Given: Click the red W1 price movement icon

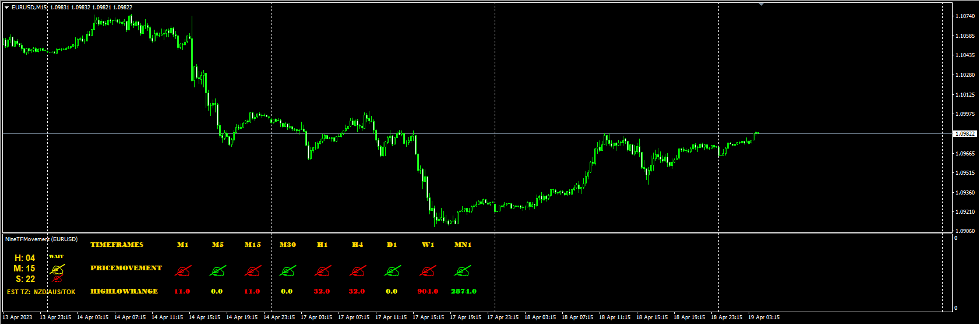Looking at the screenshot, I should point(428,271).
